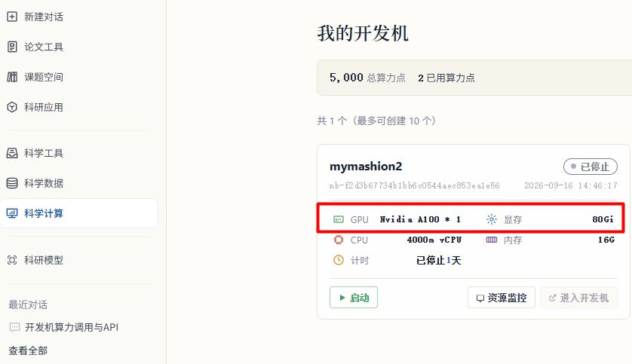Click the 2 已用算力点 used count
The width and height of the screenshot is (632, 364).
pyautogui.click(x=446, y=78)
